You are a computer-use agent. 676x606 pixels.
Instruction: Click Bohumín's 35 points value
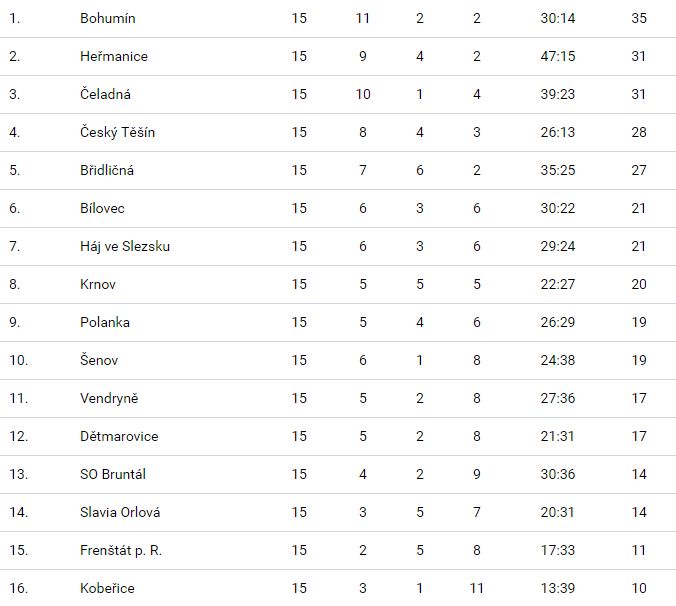coord(640,19)
